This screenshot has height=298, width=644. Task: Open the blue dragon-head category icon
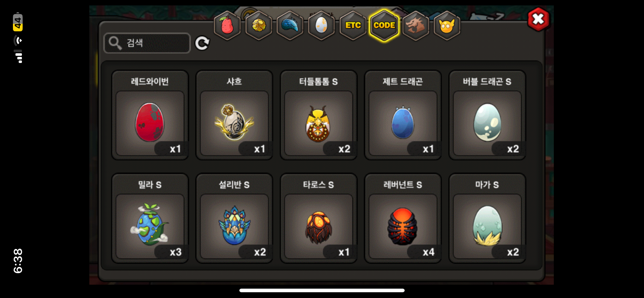click(290, 25)
